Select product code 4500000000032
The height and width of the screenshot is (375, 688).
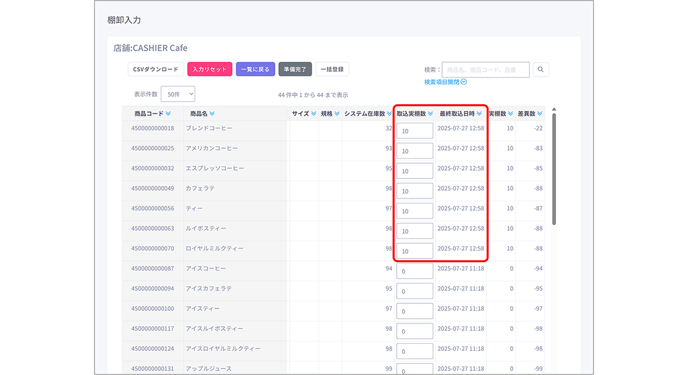[x=153, y=168]
